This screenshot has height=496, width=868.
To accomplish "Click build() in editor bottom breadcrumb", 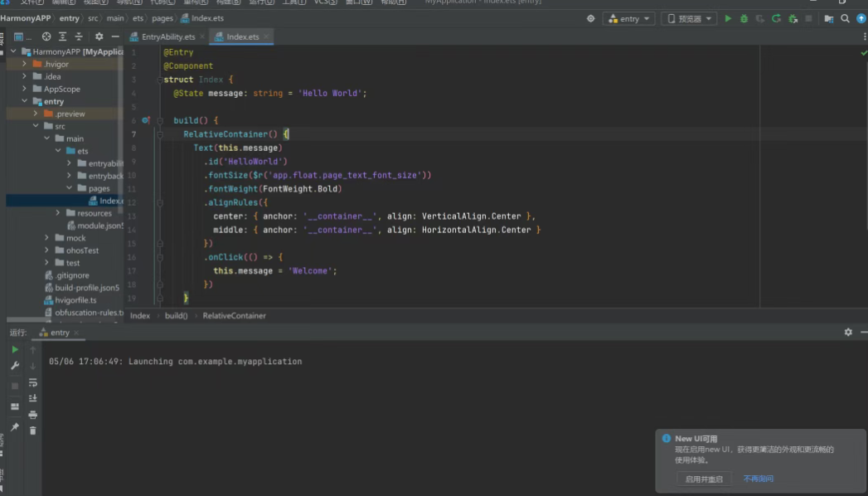I will pos(176,315).
